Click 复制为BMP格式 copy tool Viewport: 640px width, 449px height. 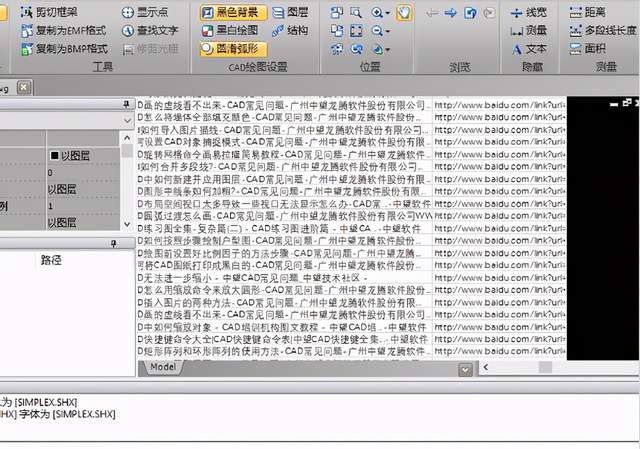pos(64,49)
